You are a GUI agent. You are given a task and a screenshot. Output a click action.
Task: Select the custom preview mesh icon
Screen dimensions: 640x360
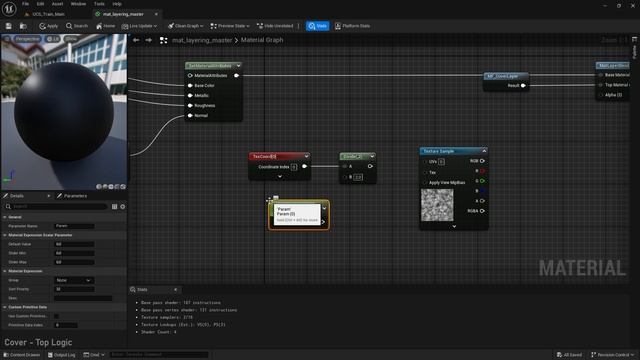pos(123,187)
